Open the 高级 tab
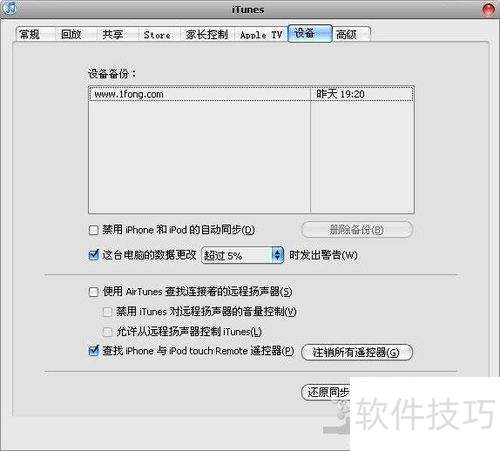Image resolution: width=500 pixels, height=451 pixels. [351, 34]
